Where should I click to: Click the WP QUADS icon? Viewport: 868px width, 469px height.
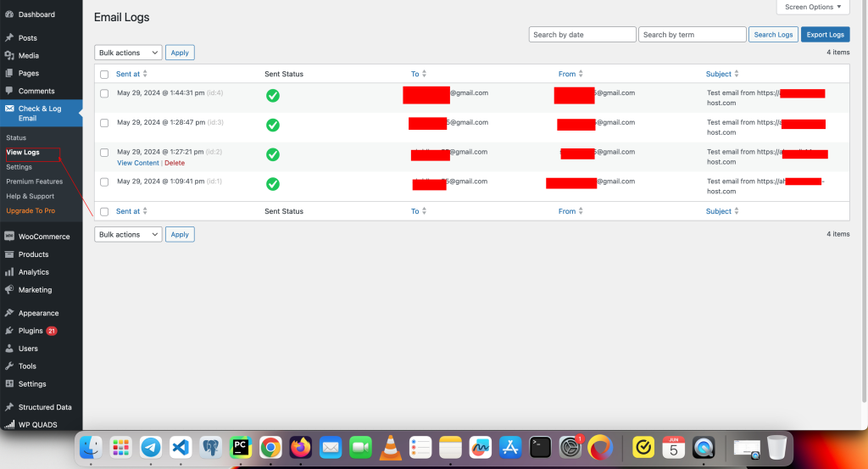click(x=9, y=425)
